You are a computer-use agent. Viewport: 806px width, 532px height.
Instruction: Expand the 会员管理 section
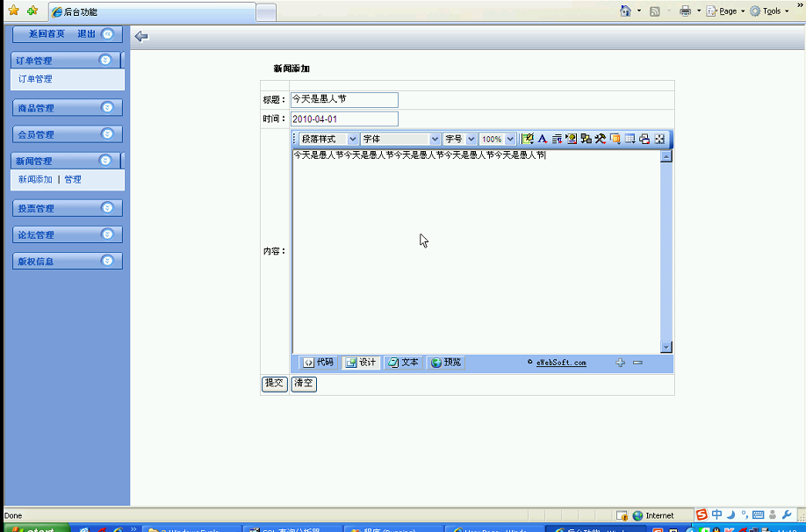107,134
